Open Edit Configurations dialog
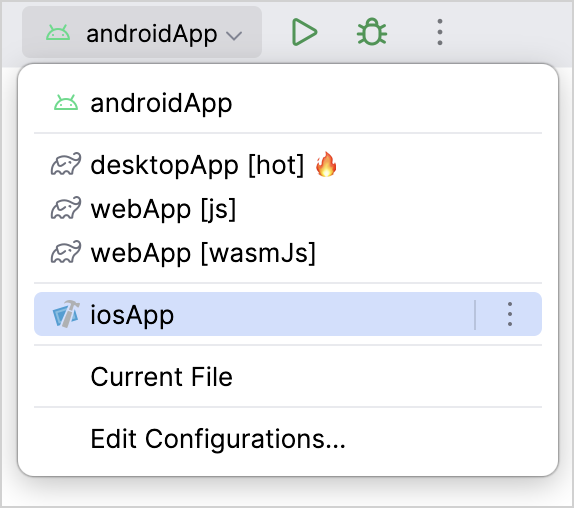The width and height of the screenshot is (574, 508). click(288, 438)
